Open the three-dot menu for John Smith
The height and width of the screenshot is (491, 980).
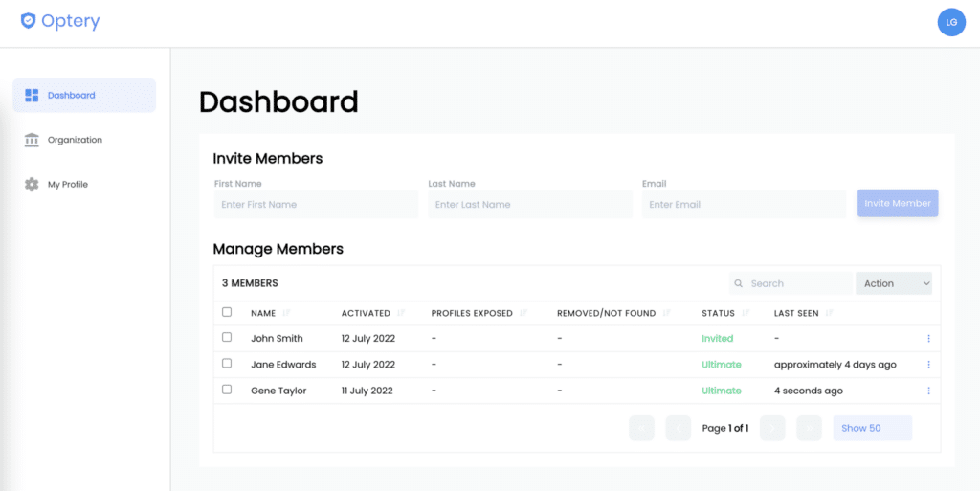pyautogui.click(x=928, y=339)
